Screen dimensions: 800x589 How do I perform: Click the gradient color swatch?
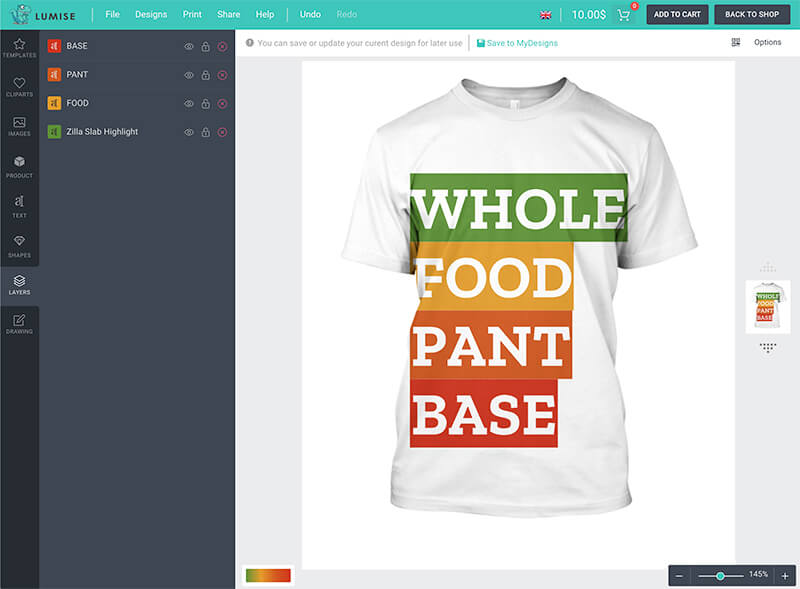(268, 575)
